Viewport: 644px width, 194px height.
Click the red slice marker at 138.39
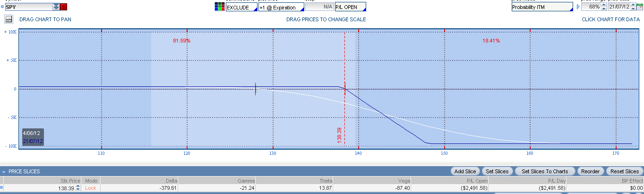click(x=345, y=88)
